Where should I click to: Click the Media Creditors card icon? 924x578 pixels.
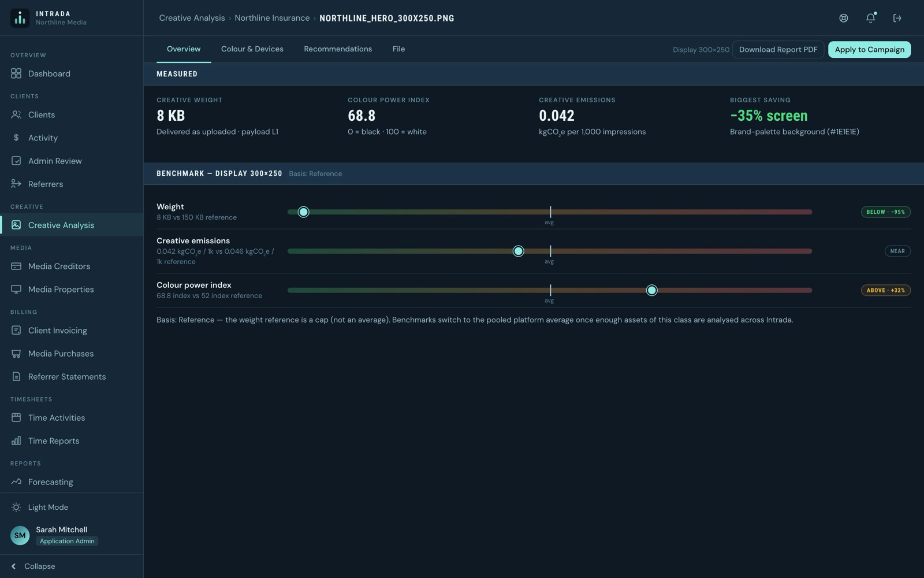16,266
